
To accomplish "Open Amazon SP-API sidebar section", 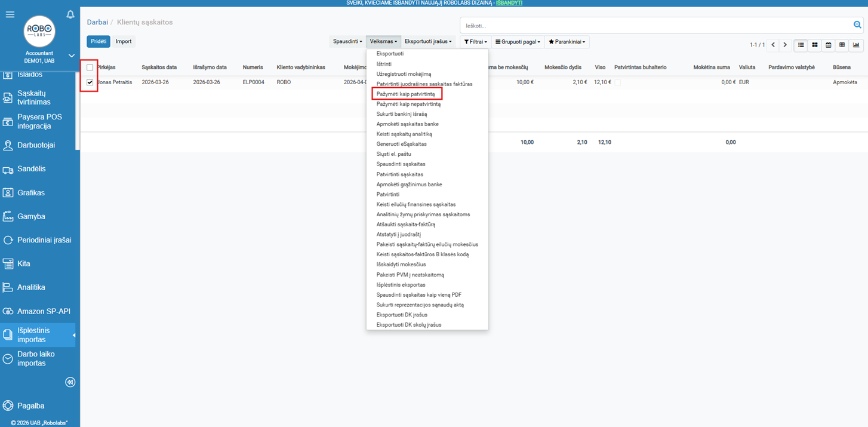I will pos(38,311).
